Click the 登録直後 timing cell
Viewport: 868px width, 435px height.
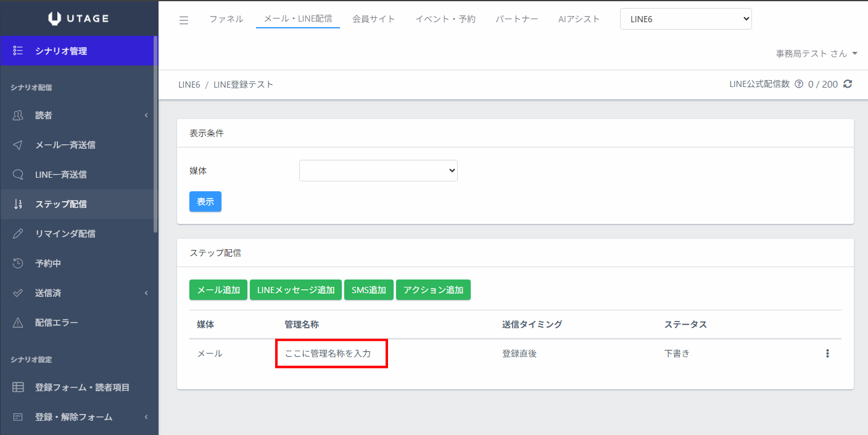[519, 354]
